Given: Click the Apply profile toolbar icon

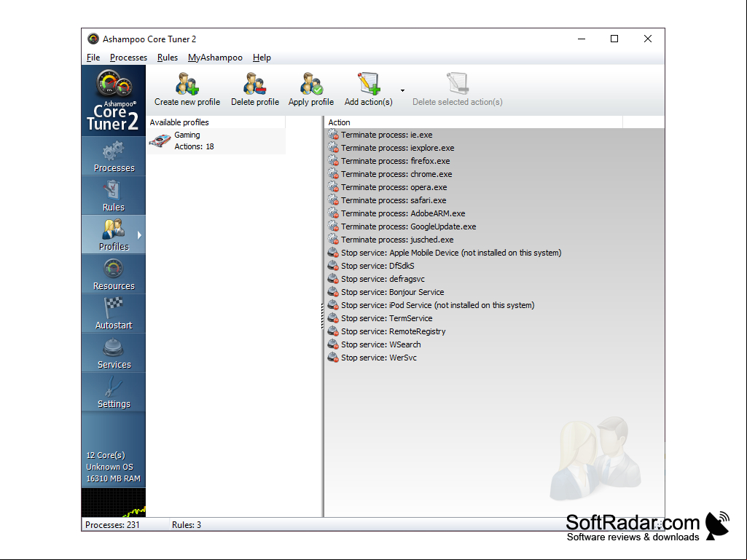Looking at the screenshot, I should coord(311,83).
